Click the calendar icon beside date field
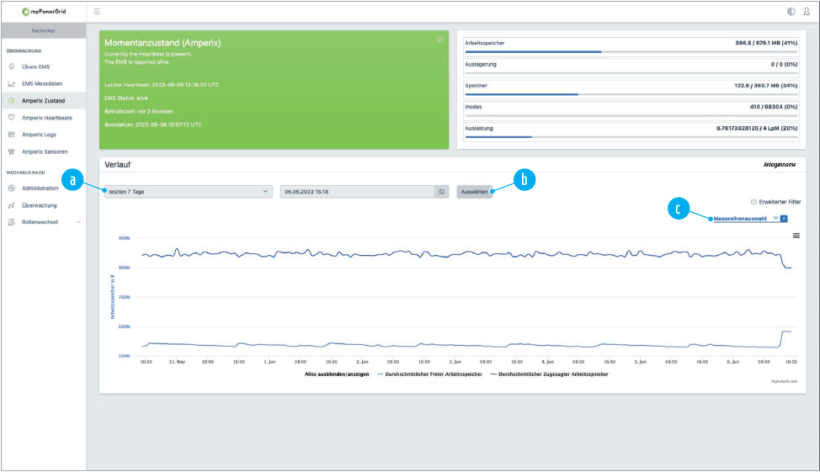The image size is (820, 472). [x=441, y=190]
